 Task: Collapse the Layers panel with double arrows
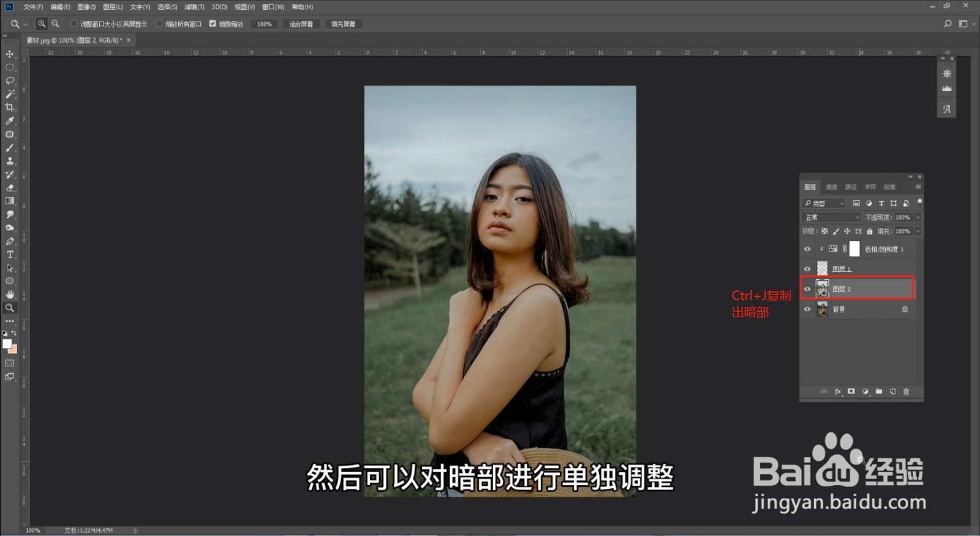910,177
